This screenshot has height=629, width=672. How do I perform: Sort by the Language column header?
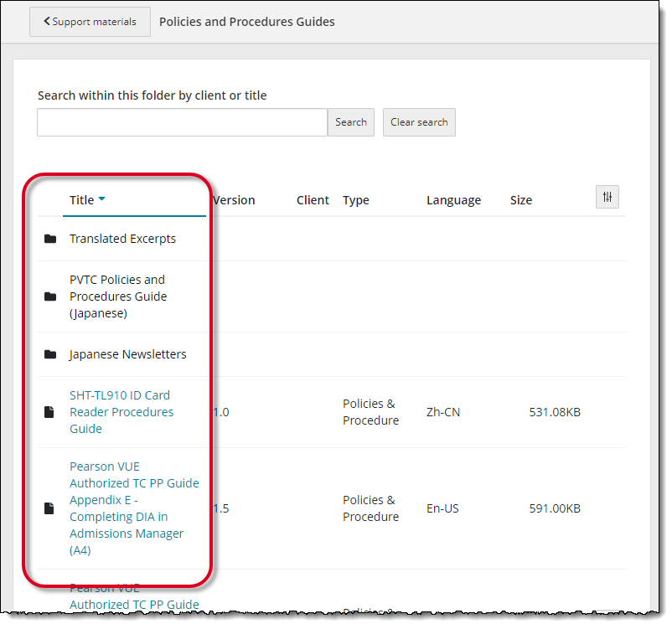(453, 200)
